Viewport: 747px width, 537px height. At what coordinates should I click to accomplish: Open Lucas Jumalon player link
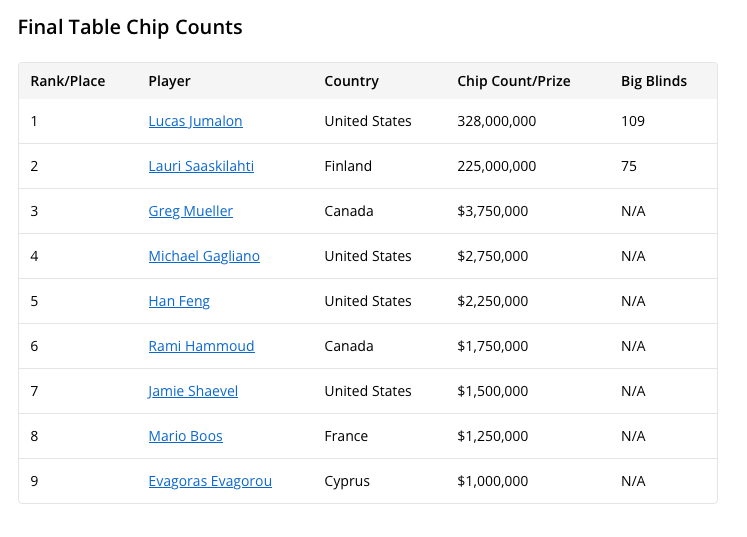click(195, 121)
